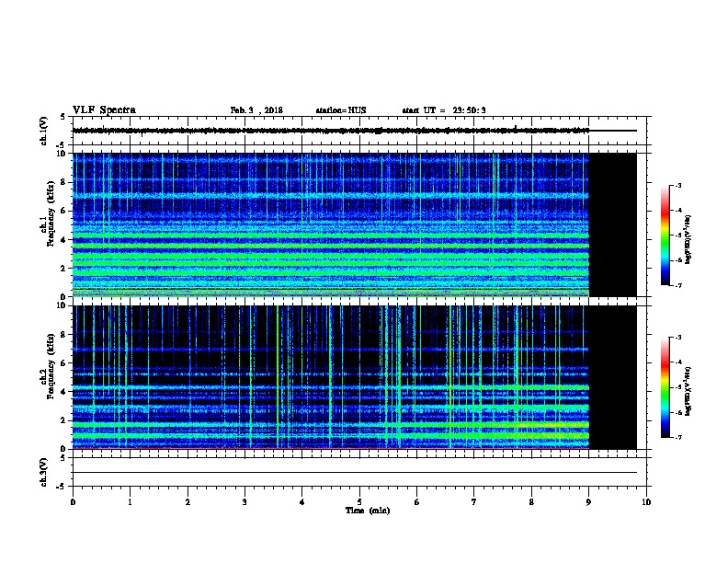Viewport: 728px width, 563px height.
Task: Click the "6" kHz tick on the ch.2 spectrogram
Action: pyautogui.click(x=63, y=362)
